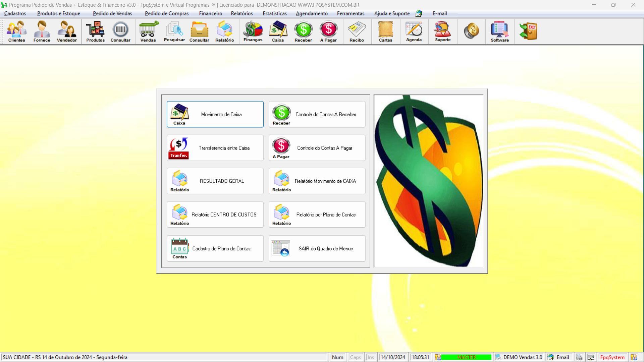
Task: Open the Recibo receipt icon
Action: (357, 32)
